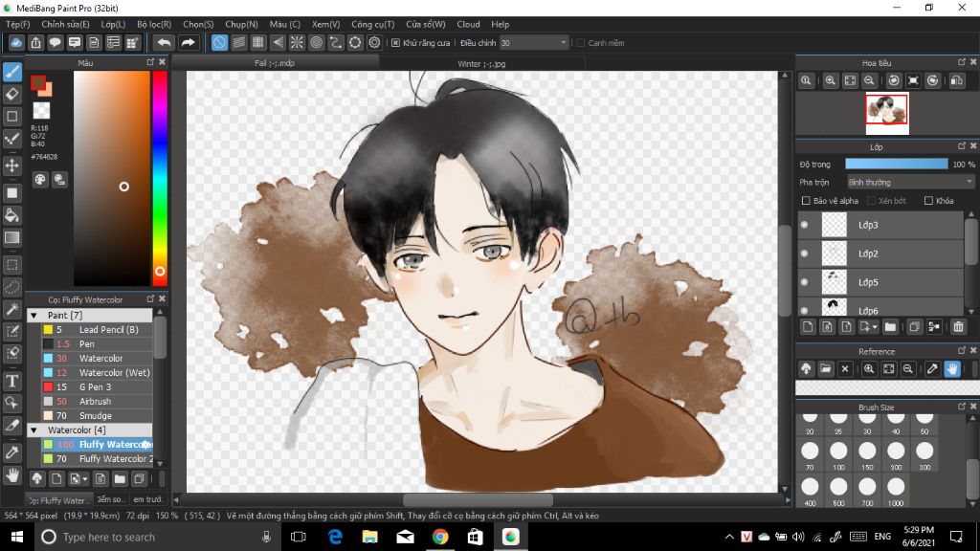Select the G Pen 3 brush
Screen dimensions: 980x551
click(97, 386)
